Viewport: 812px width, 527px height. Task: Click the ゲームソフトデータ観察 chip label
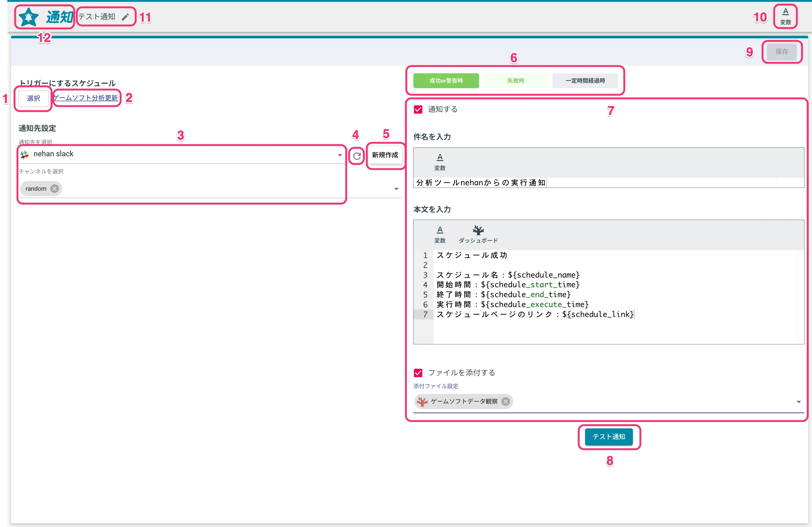tap(464, 401)
